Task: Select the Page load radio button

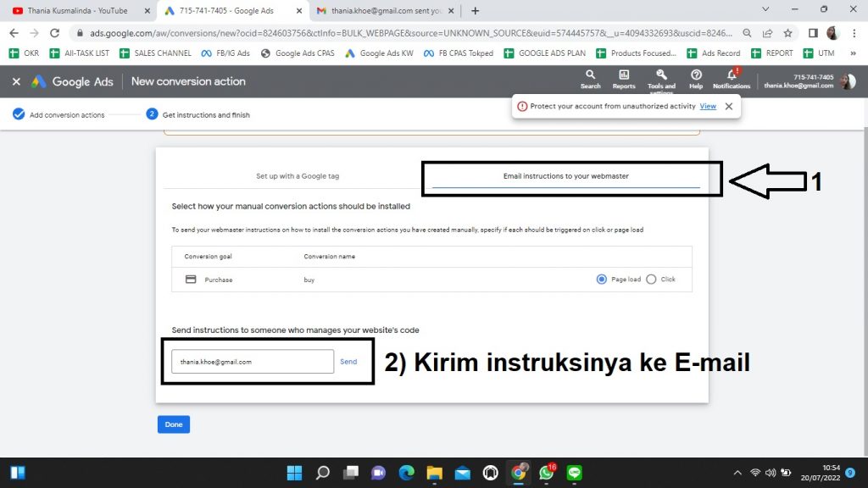Action: [602, 280]
